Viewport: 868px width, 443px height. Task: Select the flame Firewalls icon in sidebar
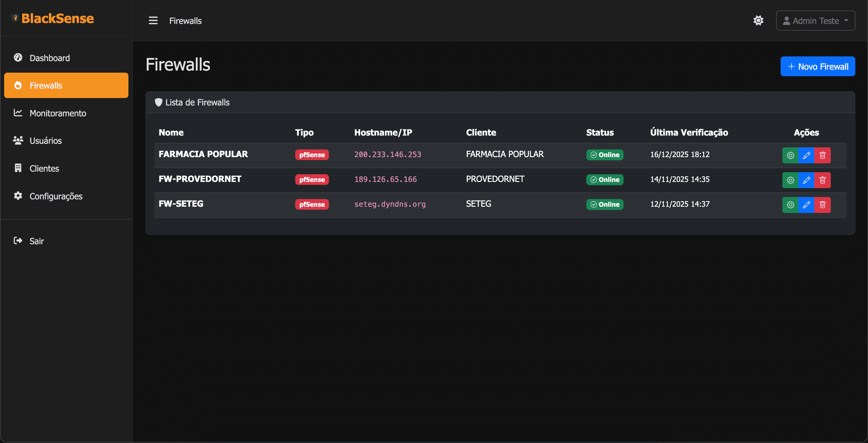tap(18, 85)
